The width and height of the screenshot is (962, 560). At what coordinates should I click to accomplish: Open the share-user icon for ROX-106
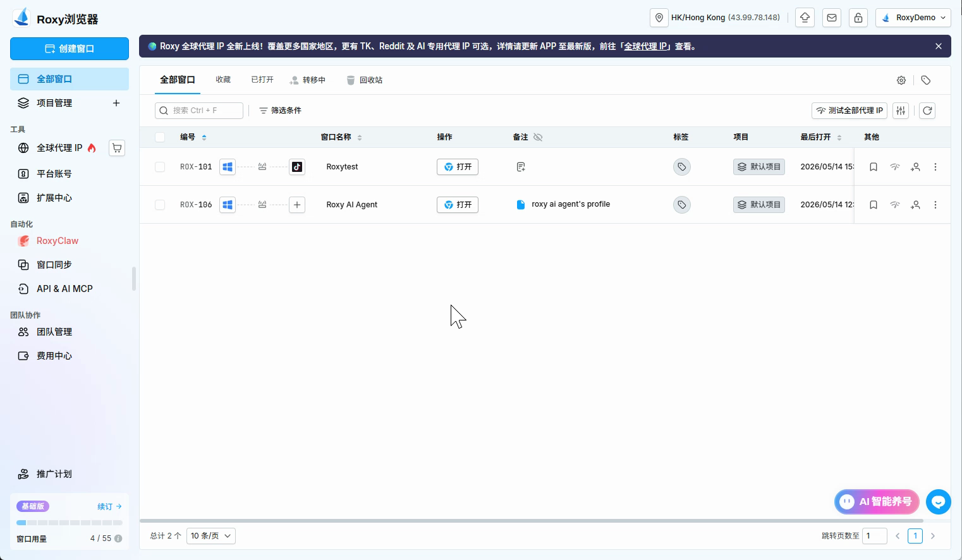(915, 205)
